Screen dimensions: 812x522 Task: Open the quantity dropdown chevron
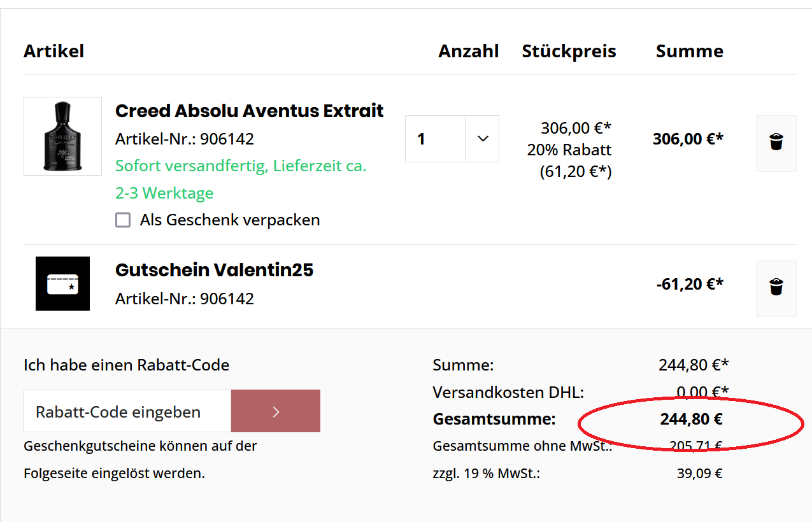482,139
